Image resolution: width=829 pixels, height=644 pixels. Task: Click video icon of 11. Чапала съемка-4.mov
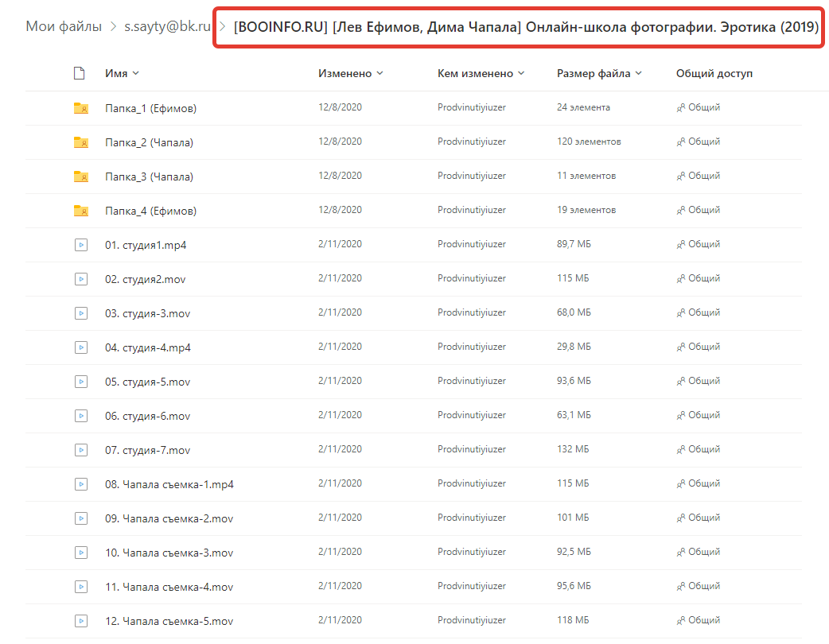tap(81, 587)
